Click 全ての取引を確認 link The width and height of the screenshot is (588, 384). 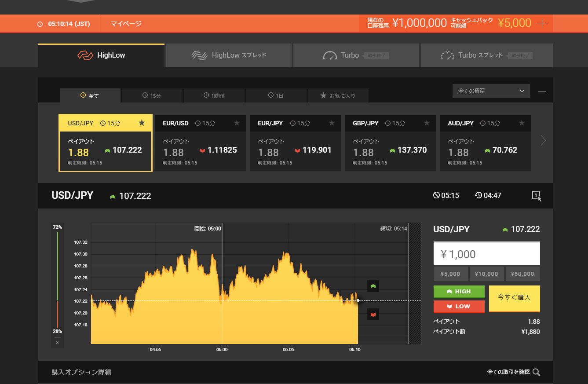pyautogui.click(x=508, y=372)
